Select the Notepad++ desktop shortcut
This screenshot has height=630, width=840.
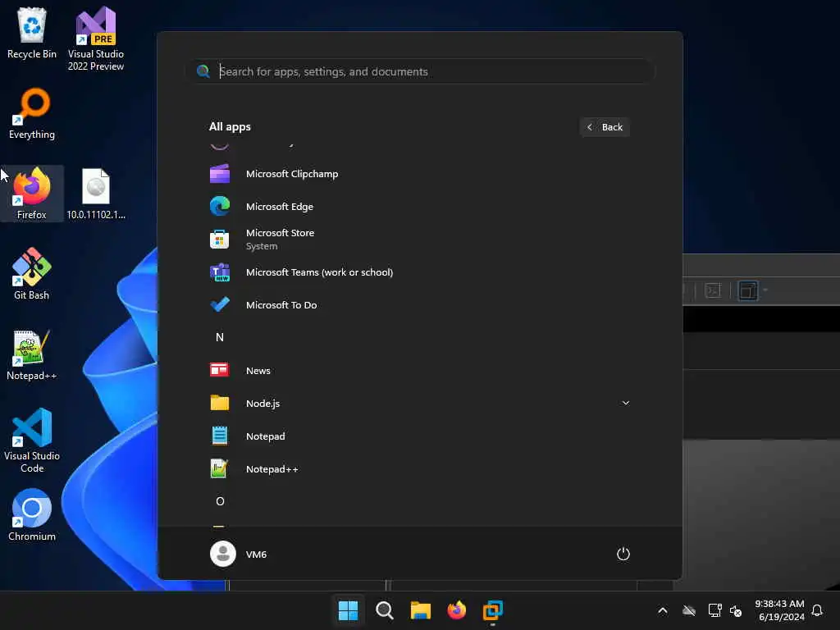[x=32, y=354]
